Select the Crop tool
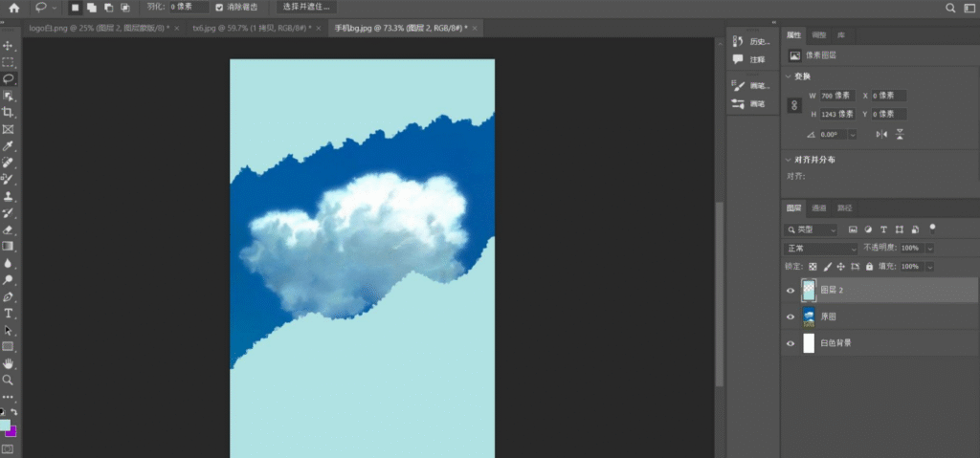This screenshot has width=980, height=458. (8, 113)
